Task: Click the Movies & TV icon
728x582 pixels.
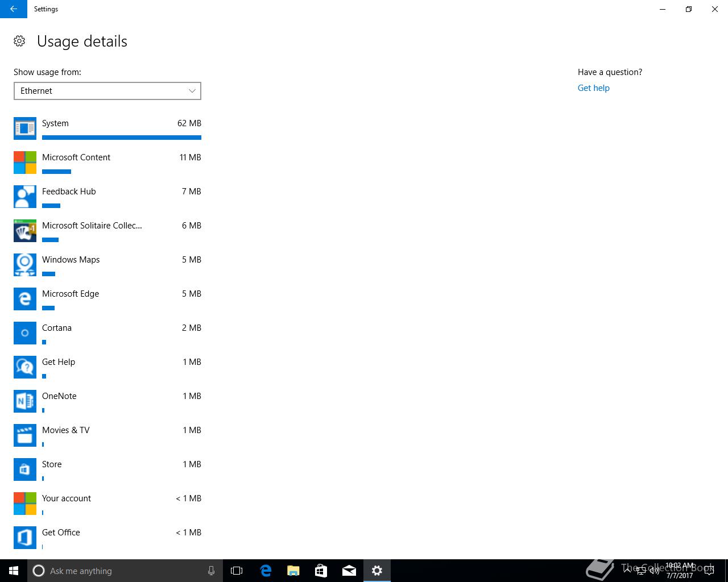Action: point(25,435)
